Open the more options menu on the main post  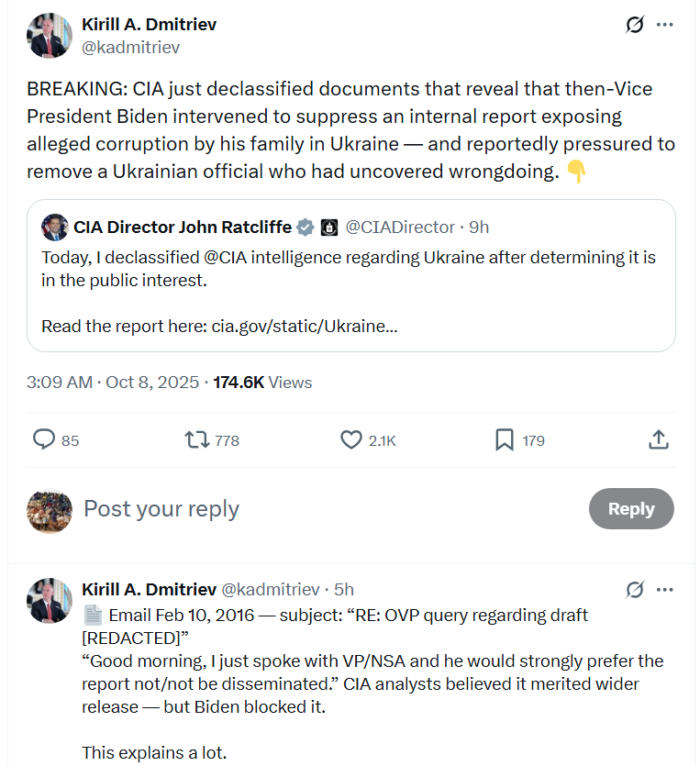(665, 25)
